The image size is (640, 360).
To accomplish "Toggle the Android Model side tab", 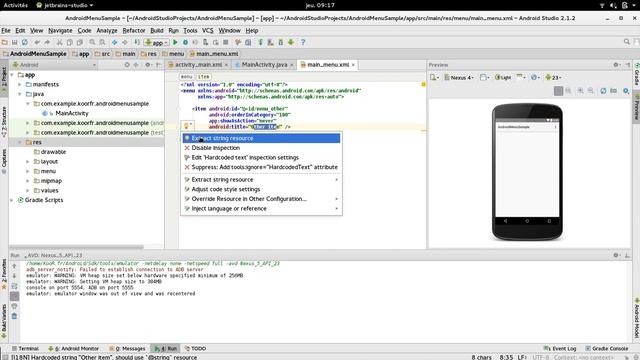I will point(636,318).
